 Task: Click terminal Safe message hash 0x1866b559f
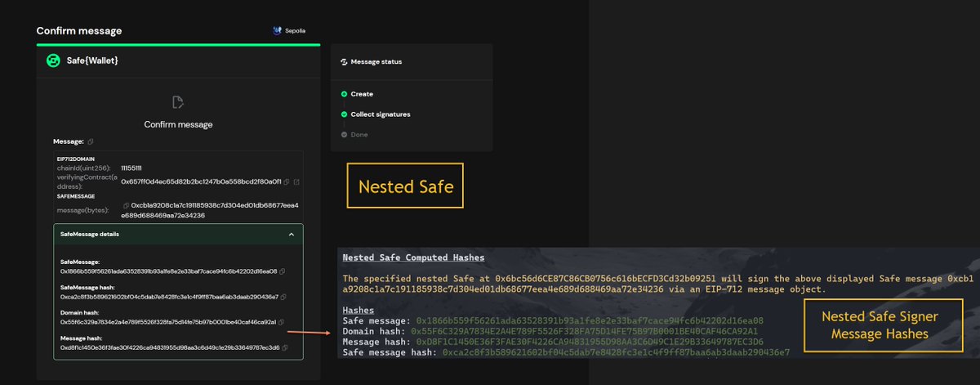click(x=590, y=320)
